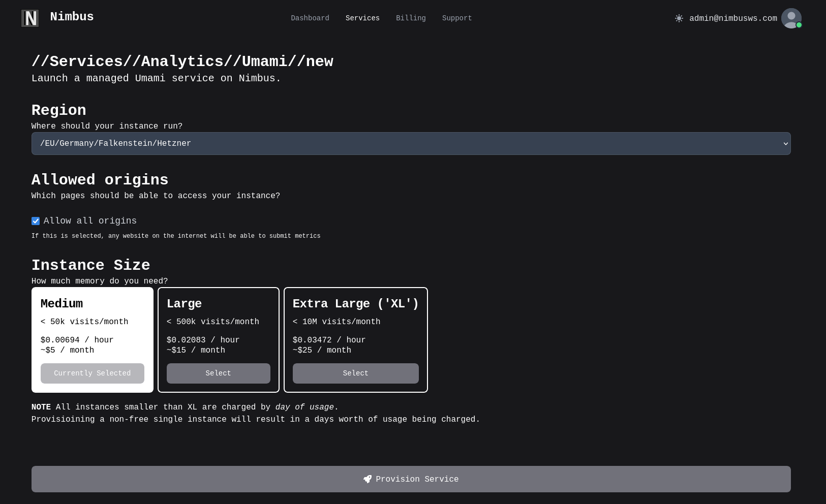Click the admin@nimbusws.com account email
Viewport: 826px width, 504px height.
[733, 18]
